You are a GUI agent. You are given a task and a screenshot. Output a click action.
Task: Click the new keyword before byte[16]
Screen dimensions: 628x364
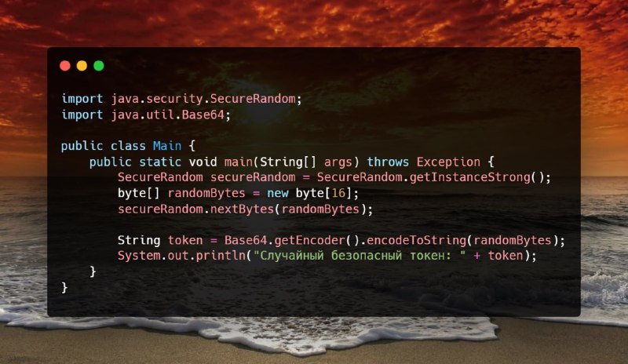pos(278,193)
